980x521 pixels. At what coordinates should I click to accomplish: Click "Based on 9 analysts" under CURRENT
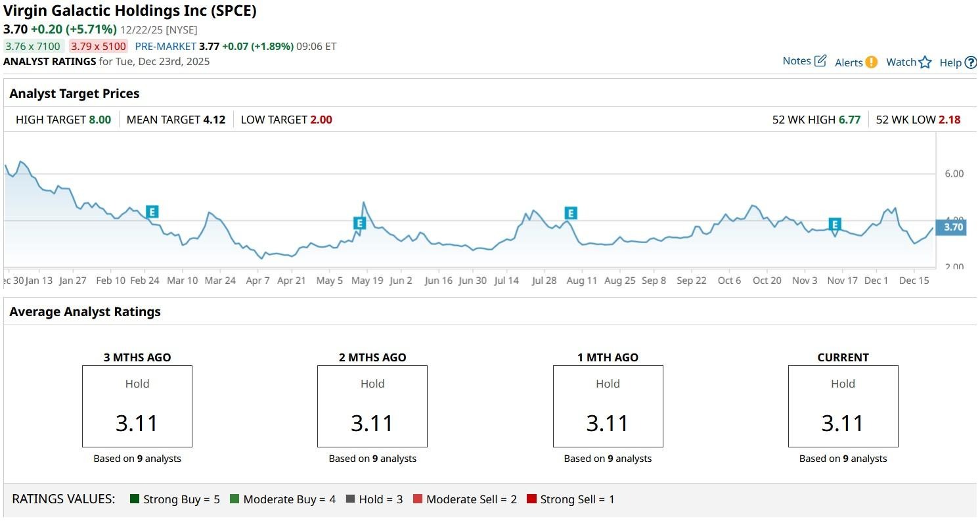coord(843,459)
